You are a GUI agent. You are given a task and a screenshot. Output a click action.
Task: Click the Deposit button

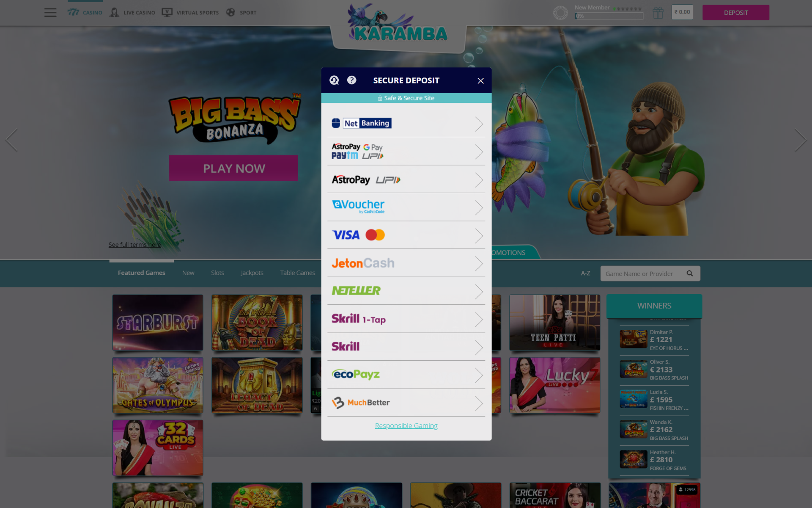click(735, 12)
